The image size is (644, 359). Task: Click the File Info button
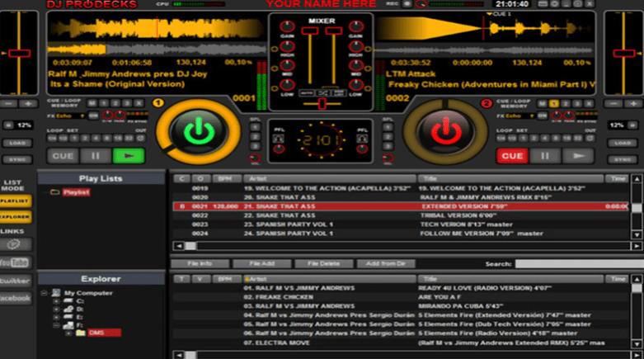(x=200, y=263)
